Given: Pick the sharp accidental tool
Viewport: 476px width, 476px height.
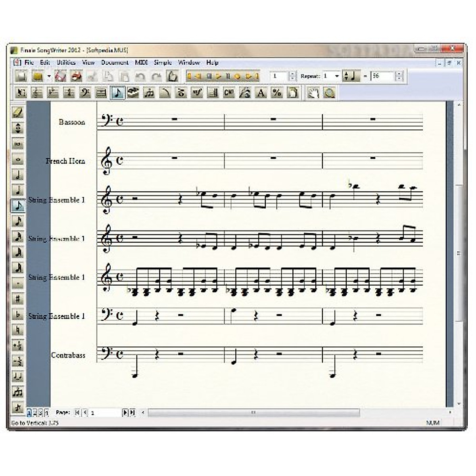Looking at the screenshot, I should [18, 299].
